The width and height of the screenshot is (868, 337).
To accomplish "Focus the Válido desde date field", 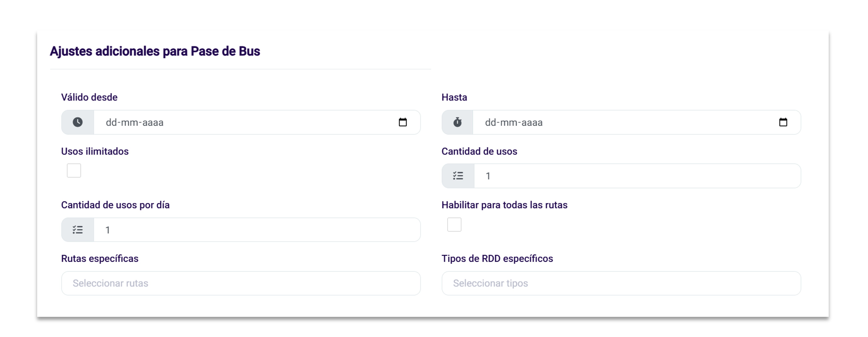I will [257, 122].
